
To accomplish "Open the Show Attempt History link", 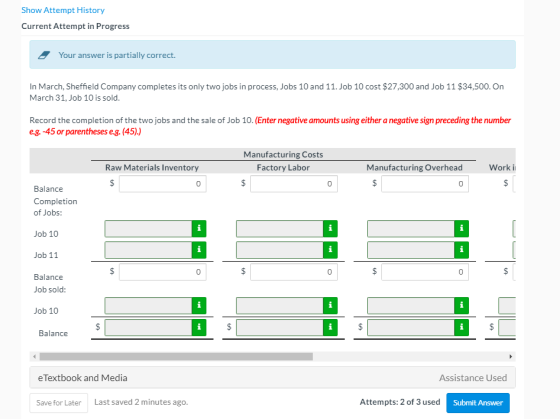I will pyautogui.click(x=63, y=10).
